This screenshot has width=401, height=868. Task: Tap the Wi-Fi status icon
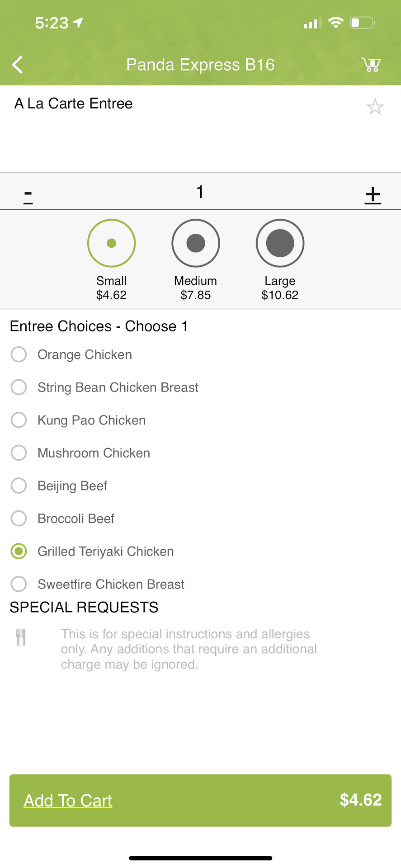coord(335,23)
